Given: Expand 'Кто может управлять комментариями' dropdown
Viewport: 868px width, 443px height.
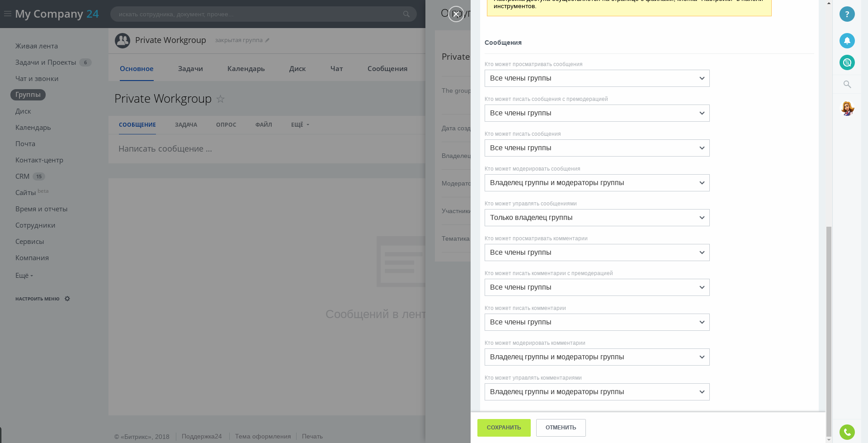Looking at the screenshot, I should tap(597, 392).
